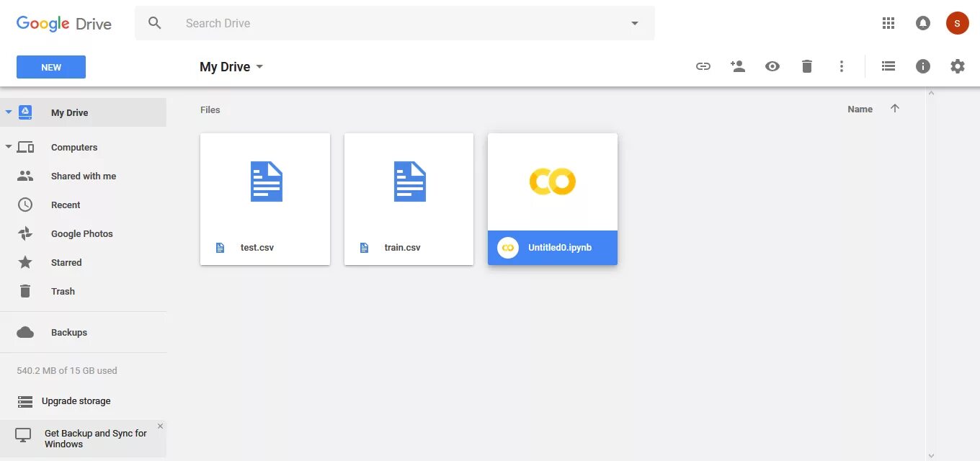This screenshot has height=461, width=980.
Task: Click Upgrade storage link
Action: pyautogui.click(x=76, y=401)
